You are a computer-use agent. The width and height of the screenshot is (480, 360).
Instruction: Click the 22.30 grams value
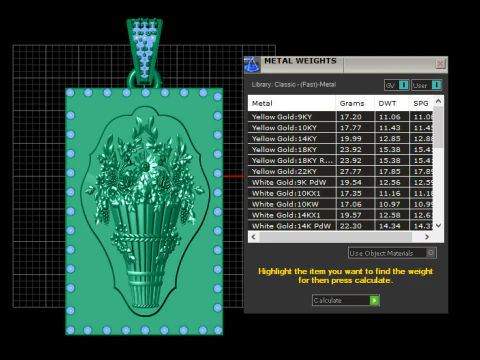click(351, 226)
